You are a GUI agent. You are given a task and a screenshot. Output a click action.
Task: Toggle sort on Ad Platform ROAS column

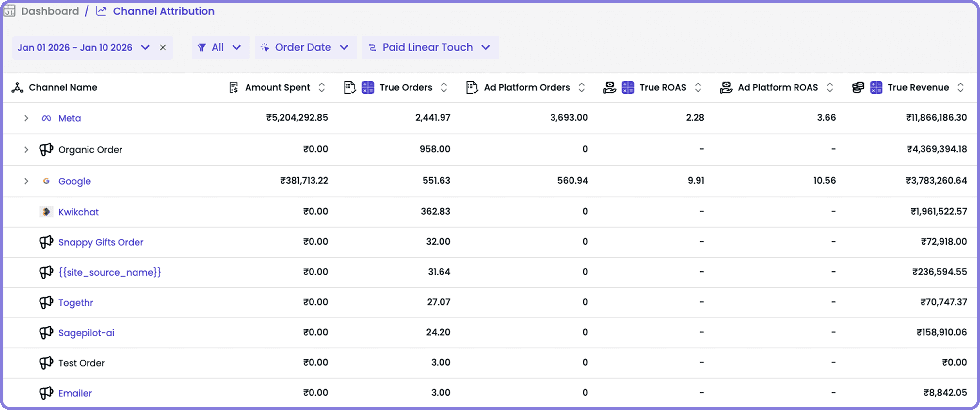[x=830, y=87]
